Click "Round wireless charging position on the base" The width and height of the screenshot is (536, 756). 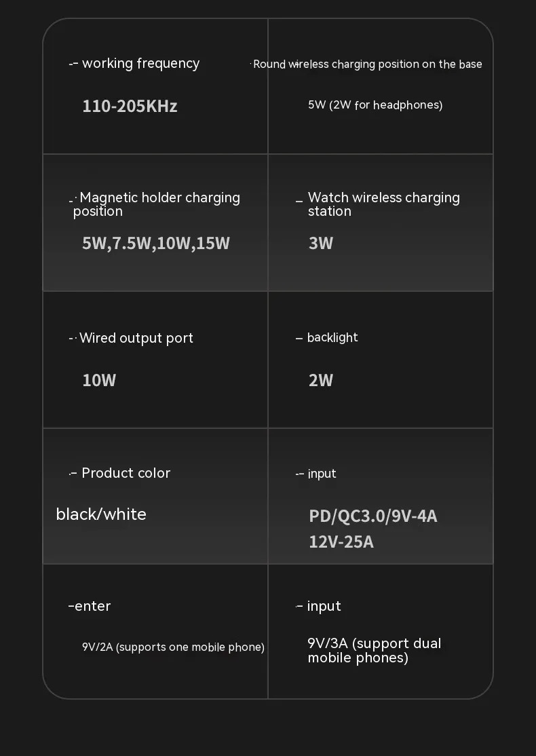[367, 64]
